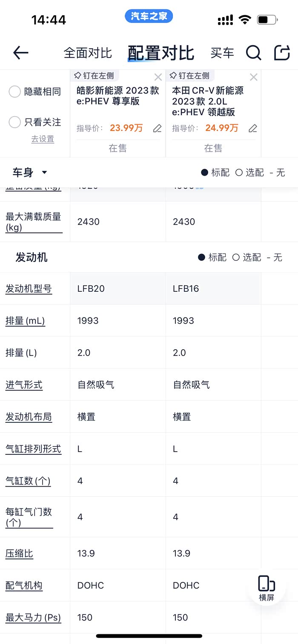
Task: Open 气缸数 (个) term explanation
Action: pos(28,481)
